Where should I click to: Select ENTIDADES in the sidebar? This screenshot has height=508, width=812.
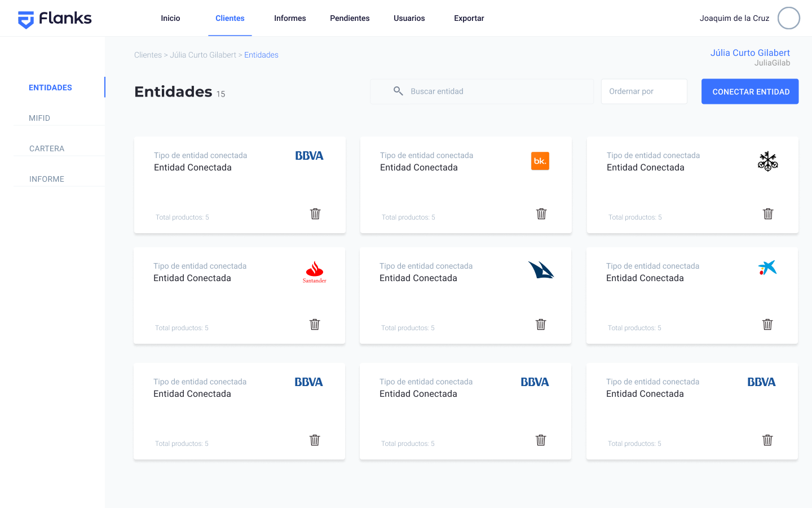pos(50,87)
